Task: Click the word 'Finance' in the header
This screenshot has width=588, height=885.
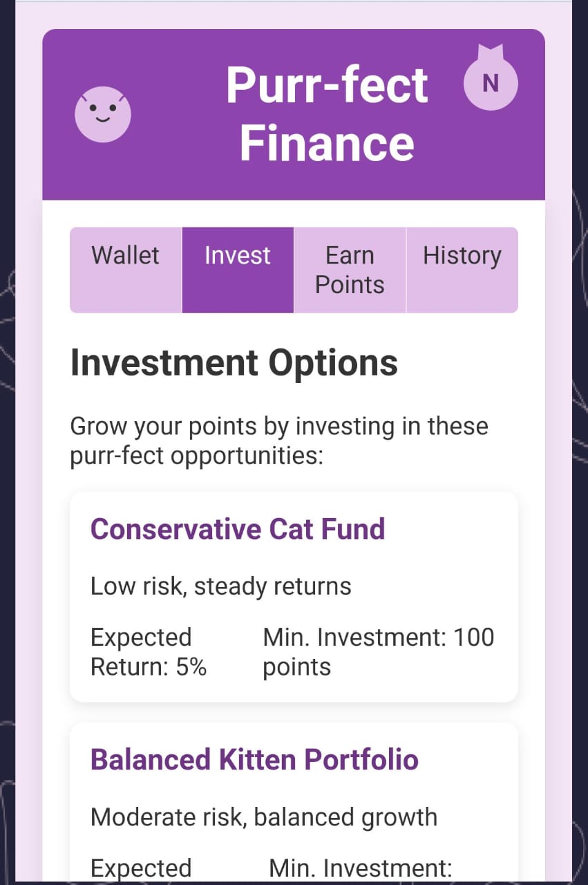Action: coord(327,143)
